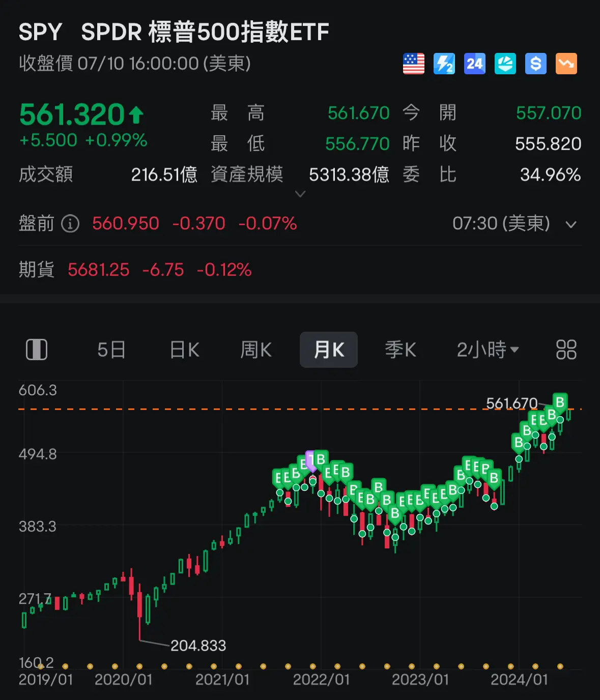600x700 pixels.
Task: Tap the 盤前 change -0.370
Action: pyautogui.click(x=198, y=223)
